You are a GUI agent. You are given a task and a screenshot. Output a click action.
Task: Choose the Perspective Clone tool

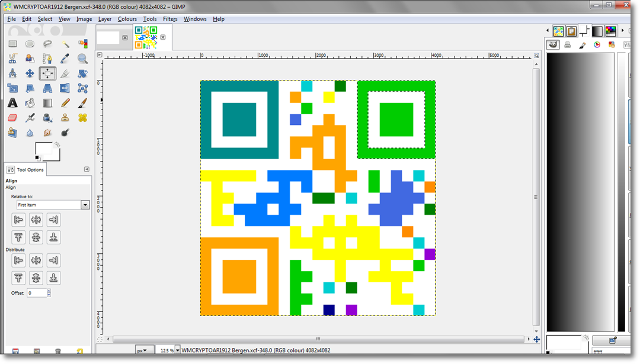click(12, 133)
